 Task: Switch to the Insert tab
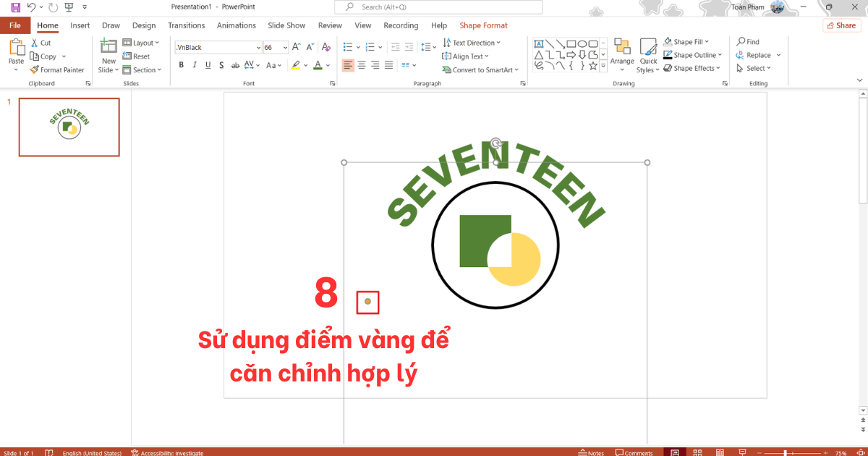(80, 25)
